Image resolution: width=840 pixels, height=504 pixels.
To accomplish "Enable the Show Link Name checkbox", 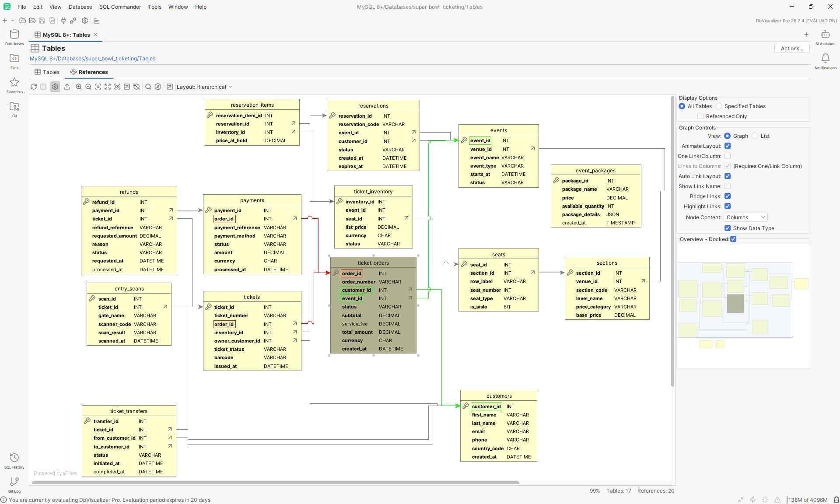I will [x=728, y=186].
